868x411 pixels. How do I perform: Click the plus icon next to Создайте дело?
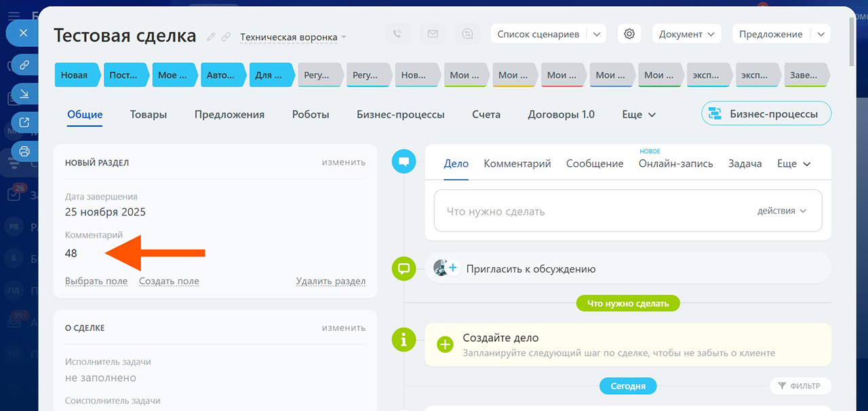445,345
